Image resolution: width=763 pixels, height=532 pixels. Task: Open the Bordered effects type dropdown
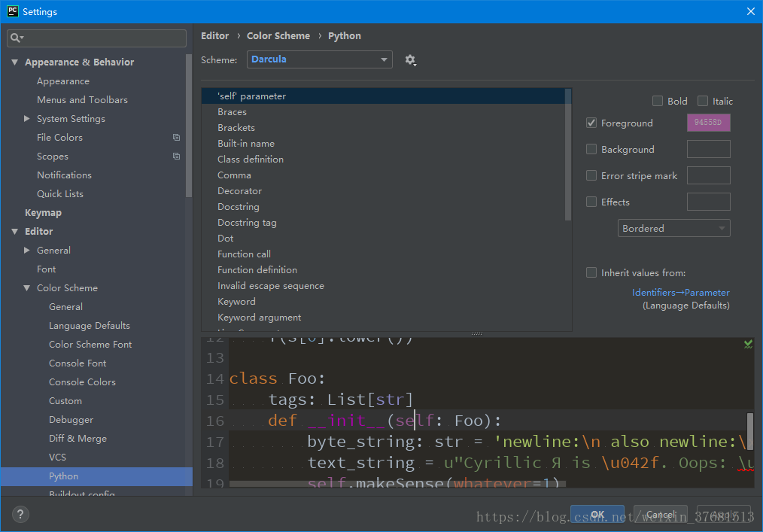[674, 228]
